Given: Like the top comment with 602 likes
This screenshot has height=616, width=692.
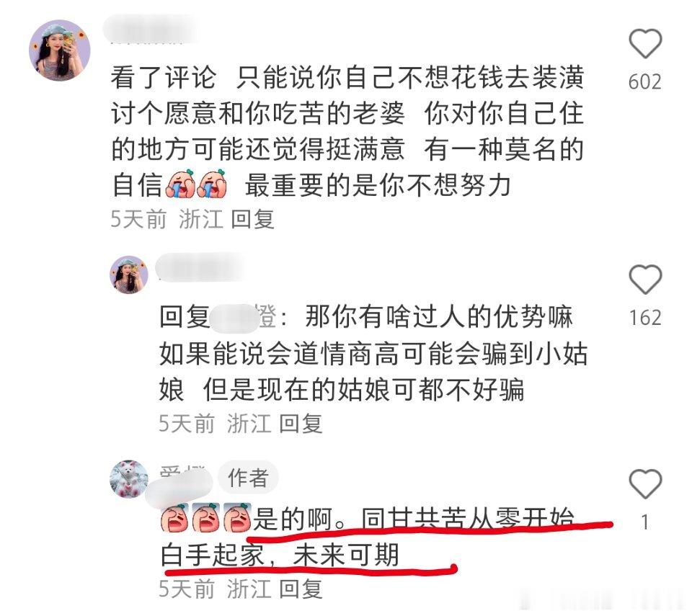Looking at the screenshot, I should [x=645, y=43].
